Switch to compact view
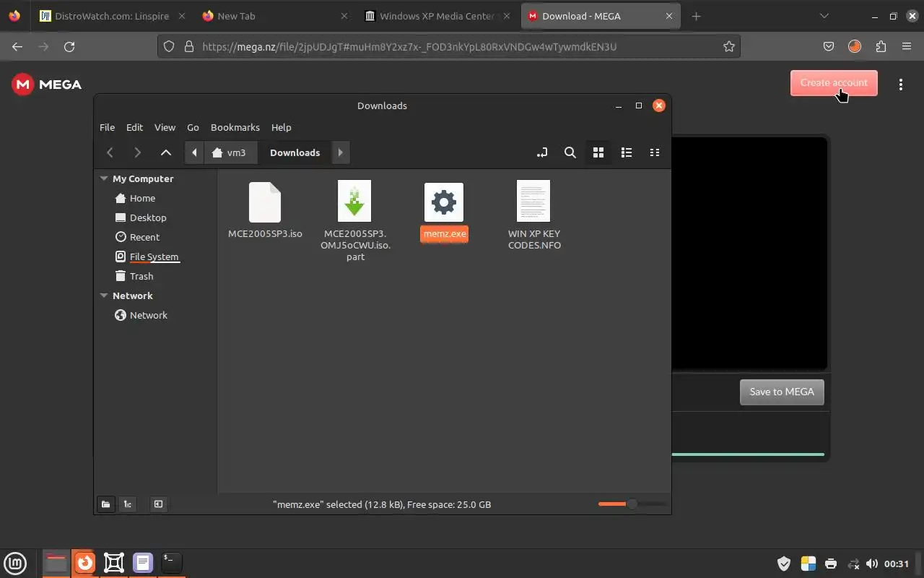The height and width of the screenshot is (578, 924). tap(655, 152)
